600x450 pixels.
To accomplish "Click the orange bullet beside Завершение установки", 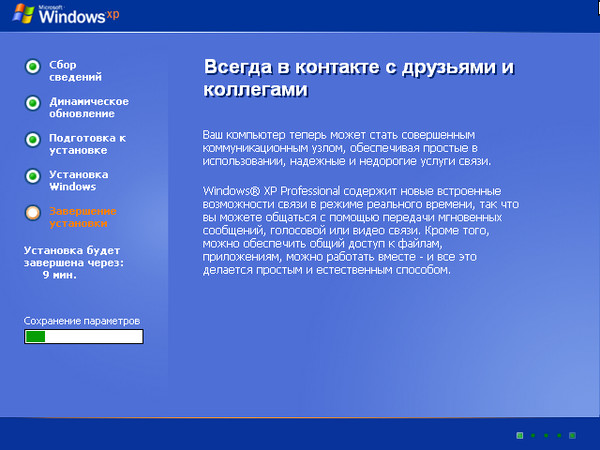I will [x=33, y=213].
